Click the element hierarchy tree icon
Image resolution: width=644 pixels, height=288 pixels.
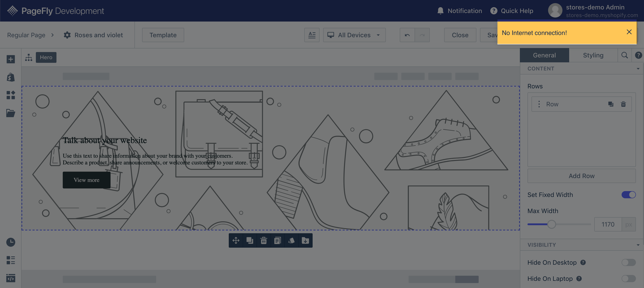pyautogui.click(x=29, y=57)
